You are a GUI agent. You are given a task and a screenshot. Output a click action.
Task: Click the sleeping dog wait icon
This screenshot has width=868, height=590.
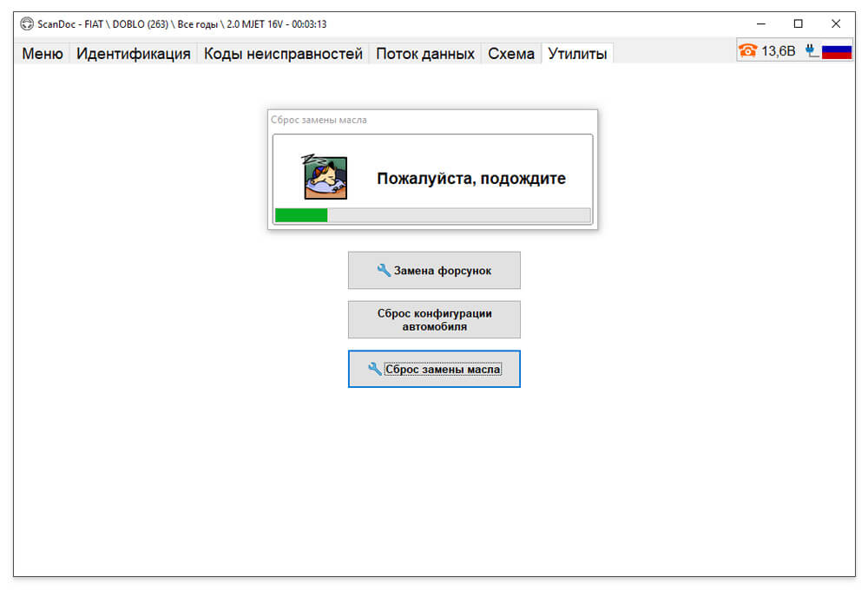tap(325, 176)
